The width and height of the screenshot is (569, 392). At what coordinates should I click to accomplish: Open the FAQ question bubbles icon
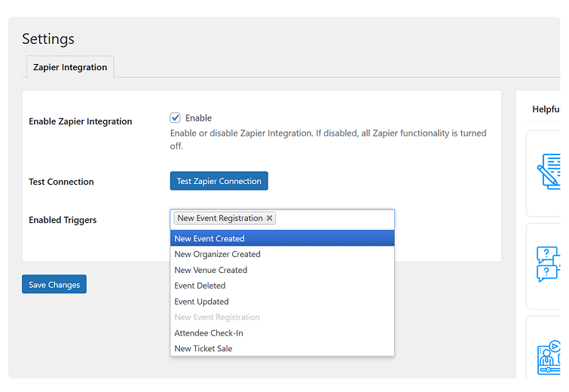pyautogui.click(x=549, y=265)
